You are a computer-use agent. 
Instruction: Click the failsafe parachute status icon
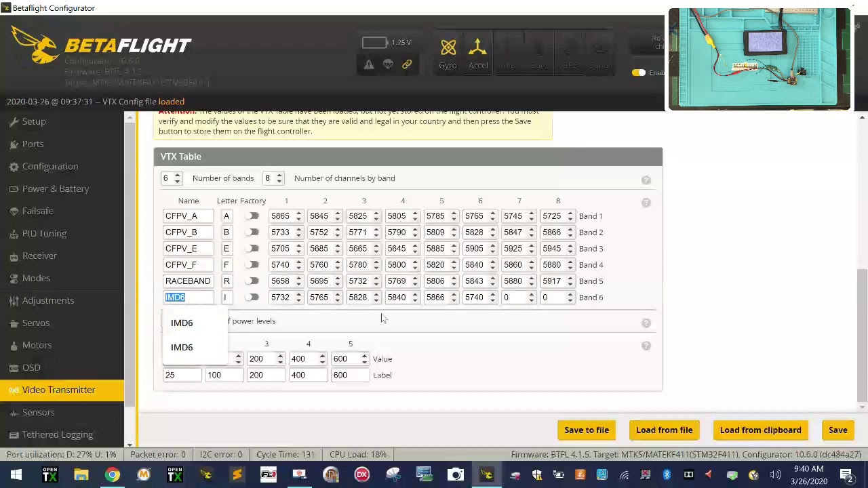tap(388, 64)
